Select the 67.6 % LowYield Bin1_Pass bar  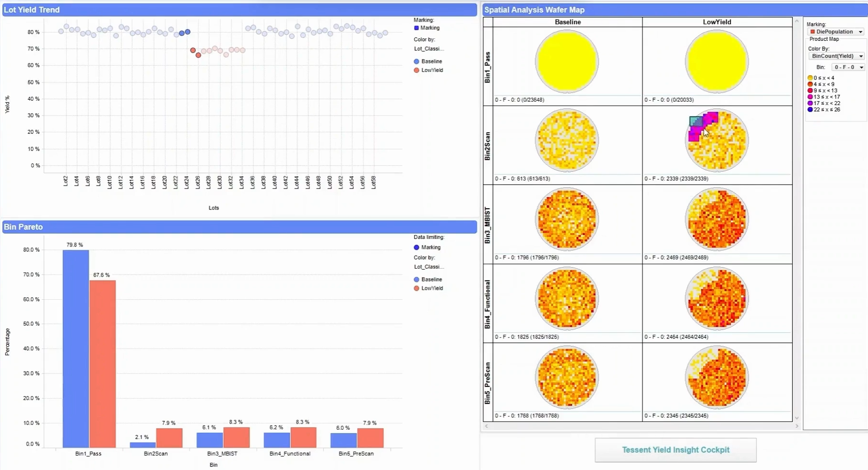(102, 364)
